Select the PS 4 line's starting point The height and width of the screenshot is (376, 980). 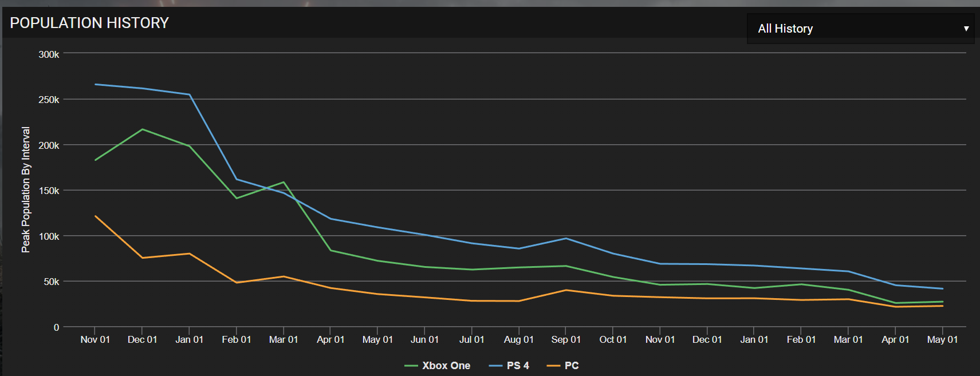click(x=95, y=84)
